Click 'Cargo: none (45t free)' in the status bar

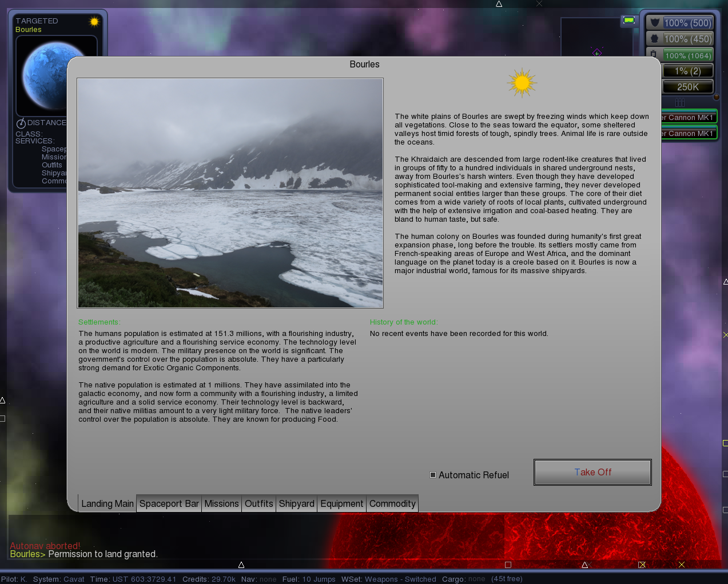(x=483, y=579)
